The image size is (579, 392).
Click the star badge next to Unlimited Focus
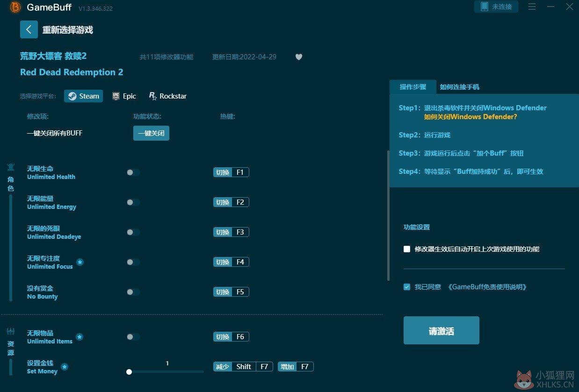pos(80,262)
